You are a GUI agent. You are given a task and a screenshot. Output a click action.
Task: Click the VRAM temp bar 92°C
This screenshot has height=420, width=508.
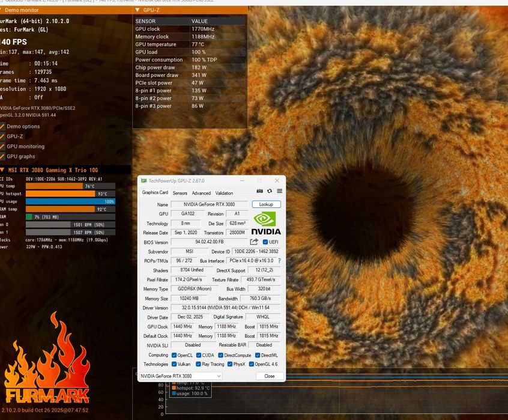click(x=70, y=209)
